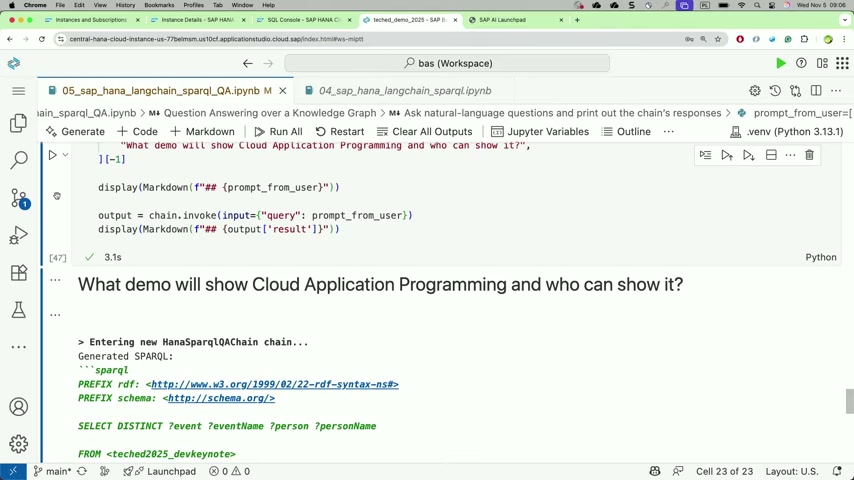Open notifications bell in status bar
Image resolution: width=854 pixels, height=480 pixels.
837,471
